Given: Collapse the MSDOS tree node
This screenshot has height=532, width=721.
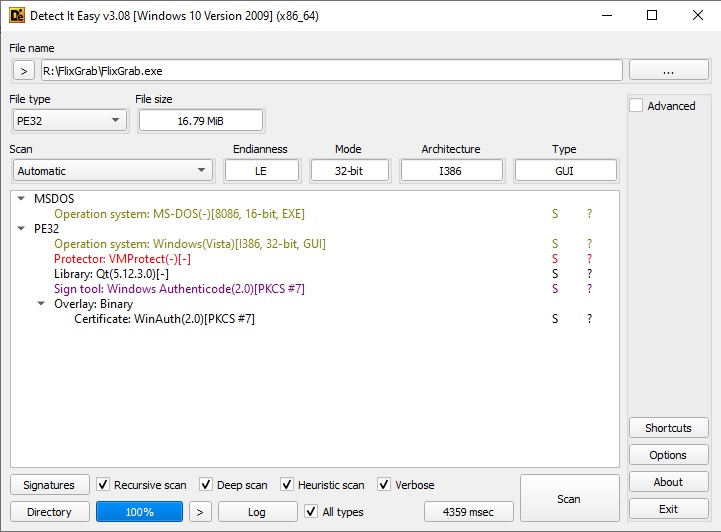Looking at the screenshot, I should coord(21,199).
